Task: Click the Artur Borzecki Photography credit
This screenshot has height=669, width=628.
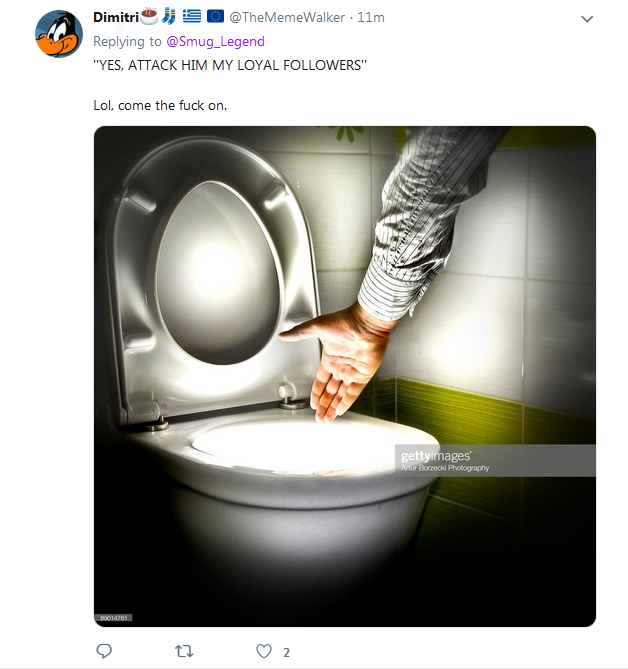Action: (445, 468)
